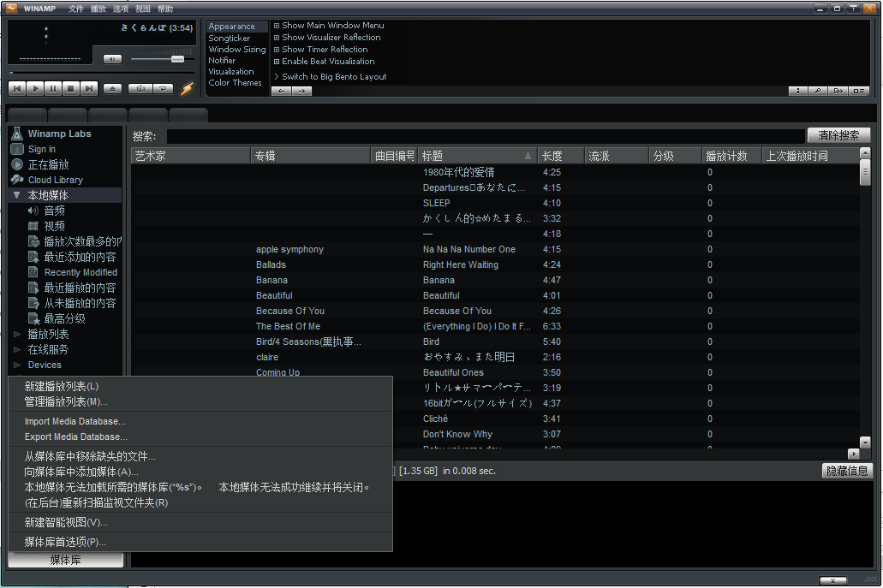Image resolution: width=883 pixels, height=588 pixels.
Task: Sort by the 标题 column header
Action: 478,156
